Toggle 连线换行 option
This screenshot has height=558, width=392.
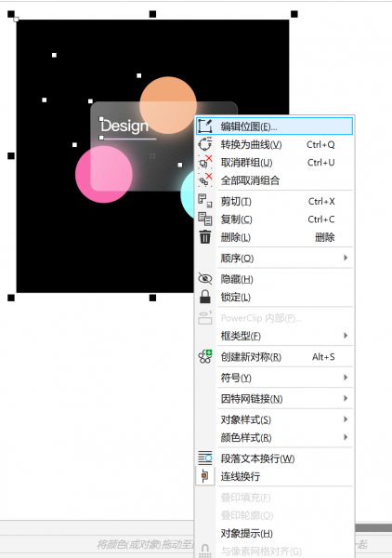click(x=274, y=476)
